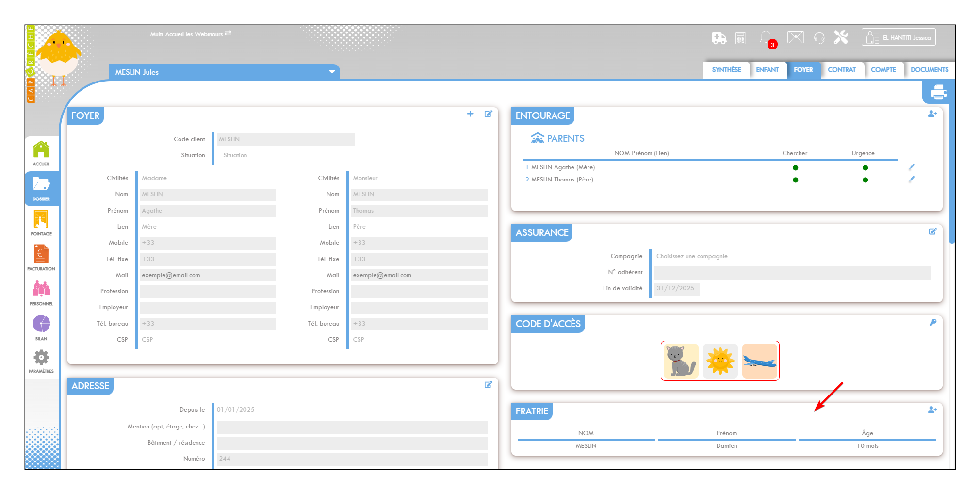This screenshot has height=494, width=980.
Task: Open Facturation in the left sidebar
Action: (x=41, y=258)
